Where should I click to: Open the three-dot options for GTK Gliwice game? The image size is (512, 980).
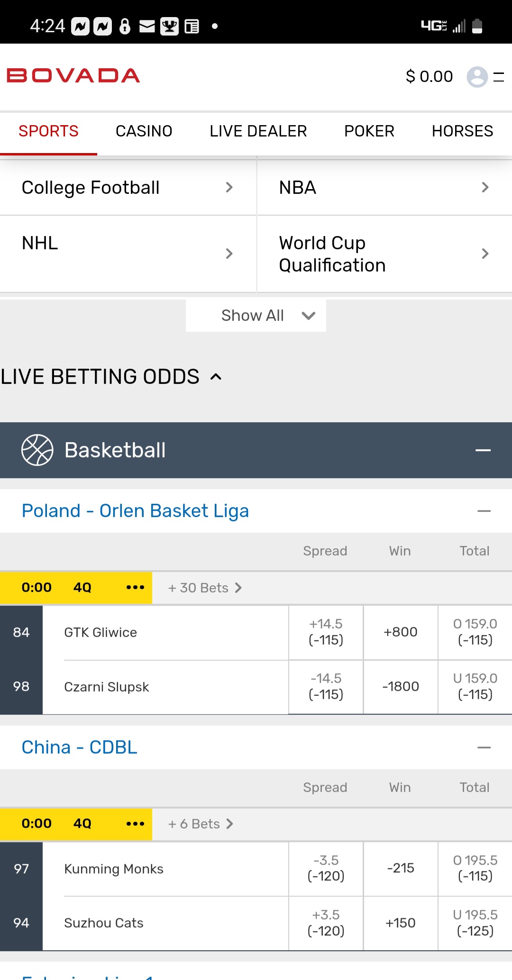coord(135,588)
